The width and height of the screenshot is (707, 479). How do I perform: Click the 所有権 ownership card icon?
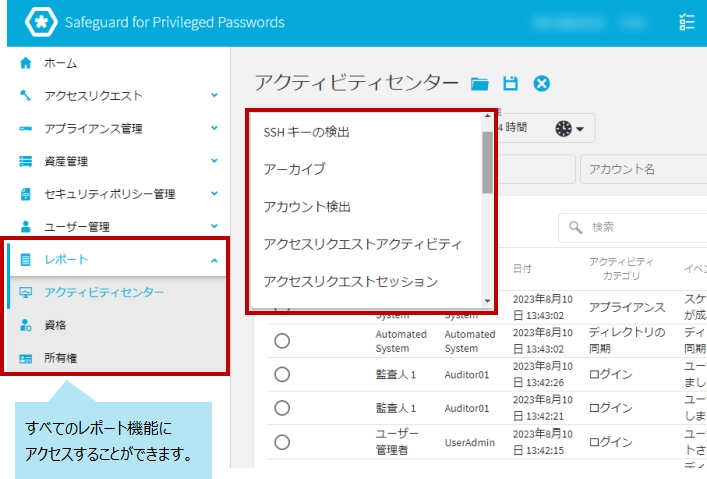coord(26,358)
